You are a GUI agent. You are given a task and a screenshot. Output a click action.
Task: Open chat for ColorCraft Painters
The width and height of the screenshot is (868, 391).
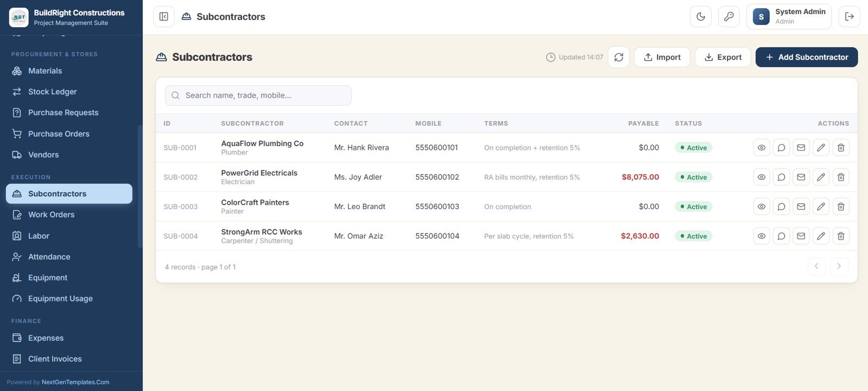(781, 206)
